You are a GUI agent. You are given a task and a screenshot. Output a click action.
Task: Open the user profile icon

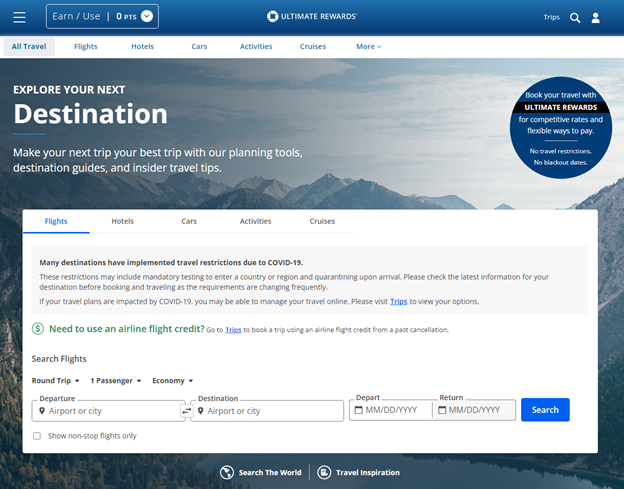[x=595, y=18]
